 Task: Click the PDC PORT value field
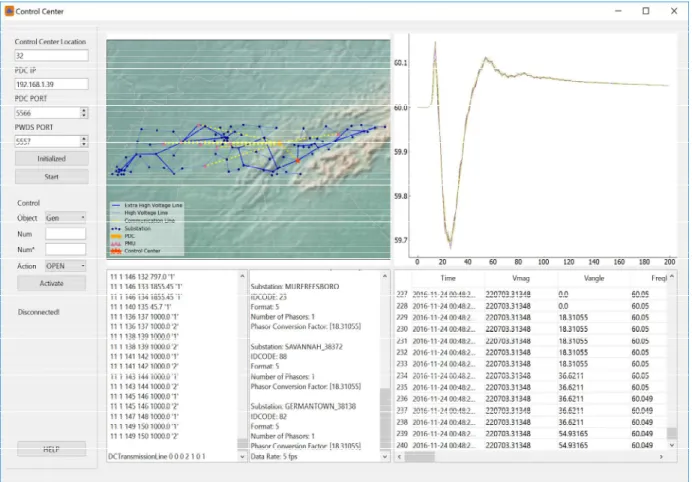click(x=47, y=113)
